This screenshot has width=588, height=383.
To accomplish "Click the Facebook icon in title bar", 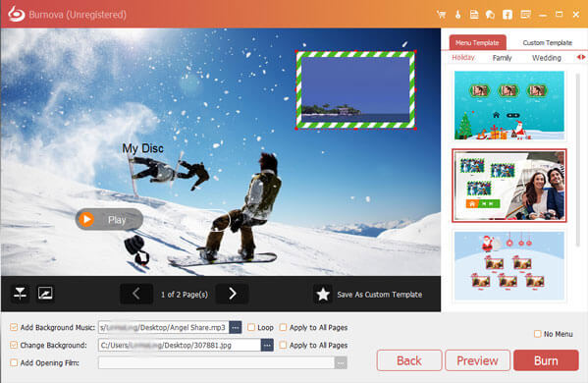I will point(508,15).
